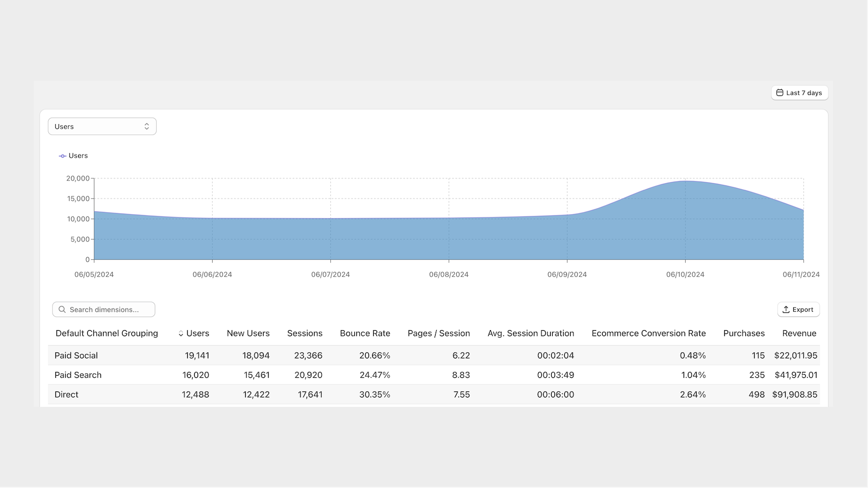Click the 00:02:04 session duration cell
This screenshot has width=868, height=488.
(556, 356)
